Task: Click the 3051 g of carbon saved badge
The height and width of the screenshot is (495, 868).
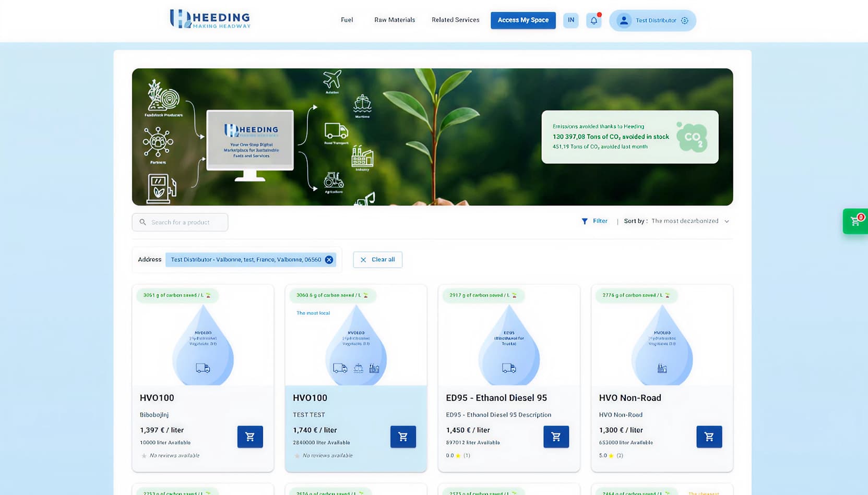Action: pyautogui.click(x=177, y=295)
